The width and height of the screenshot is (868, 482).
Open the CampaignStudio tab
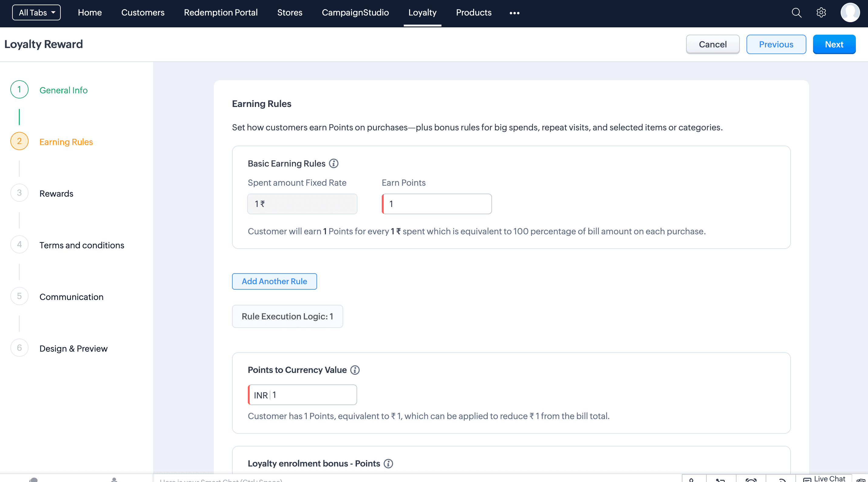click(x=355, y=12)
